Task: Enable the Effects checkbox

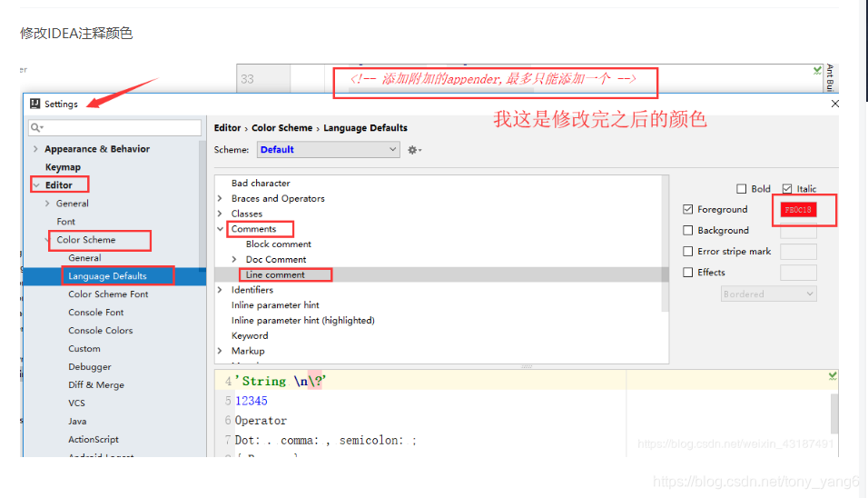Action: [687, 272]
